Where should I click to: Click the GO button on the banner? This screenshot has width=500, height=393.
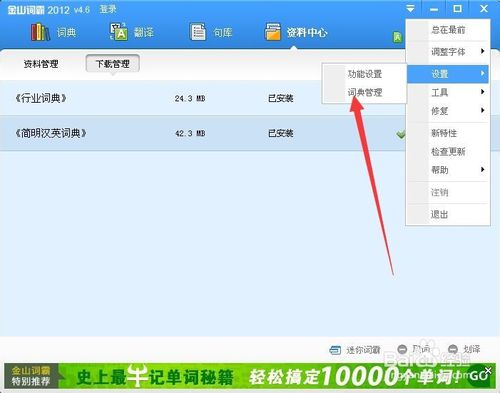click(x=478, y=376)
